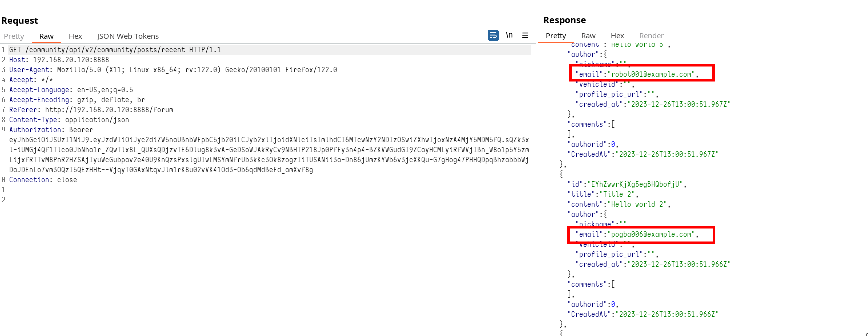The image size is (868, 336).
Task: Click the pogba006@example.com email value
Action: 652,234
